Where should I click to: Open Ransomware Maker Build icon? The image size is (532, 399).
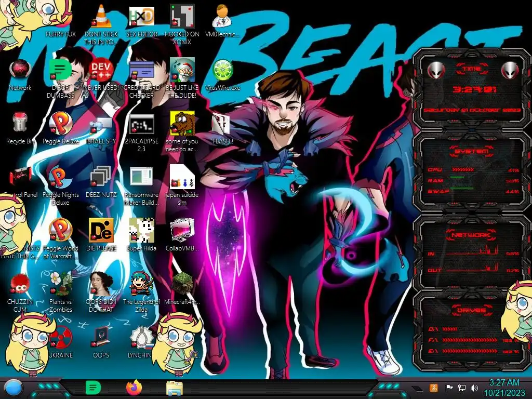coord(141,177)
